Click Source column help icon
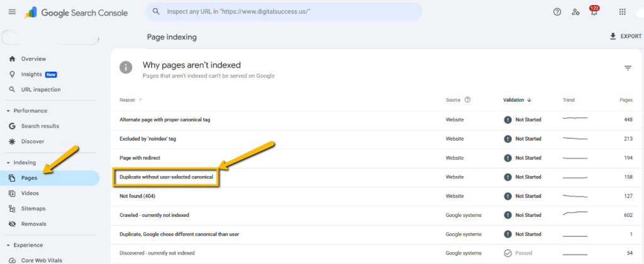644x264 pixels. point(467,100)
